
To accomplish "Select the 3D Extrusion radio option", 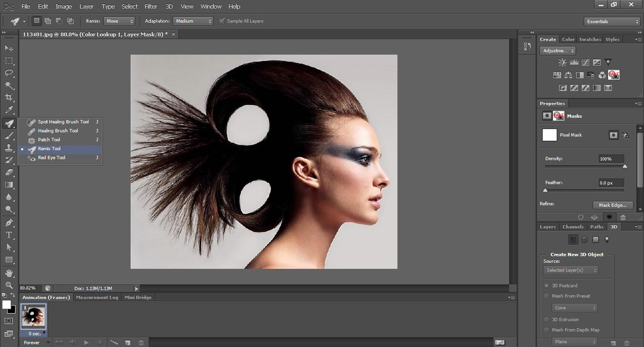I will [547, 319].
